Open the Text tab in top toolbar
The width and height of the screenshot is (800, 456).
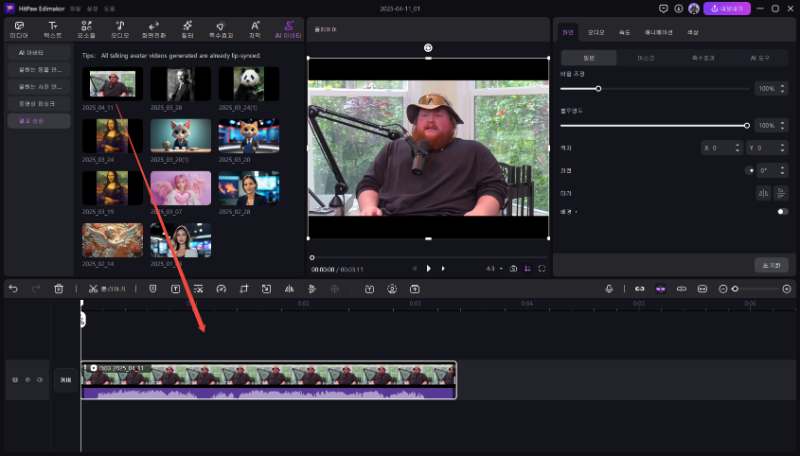pos(52,28)
